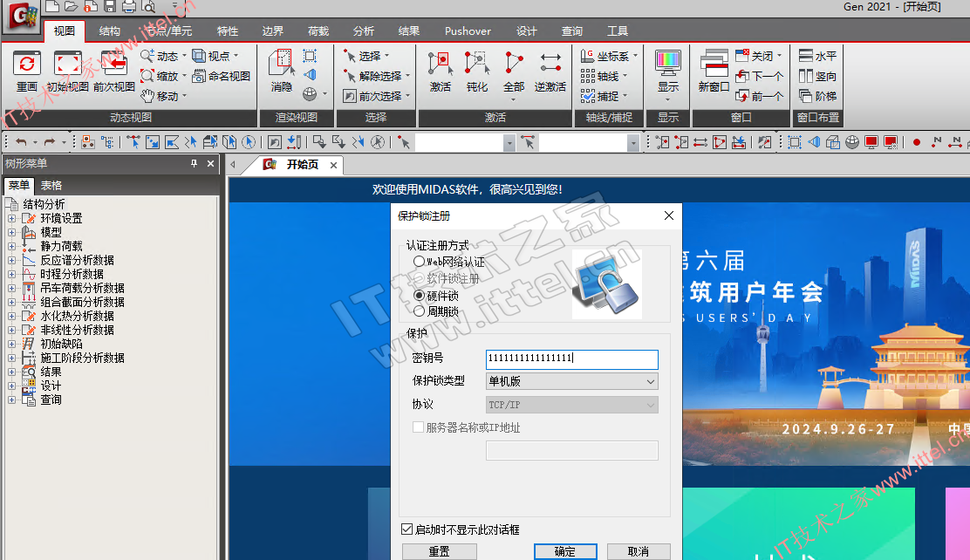The image size is (970, 560).
Task: Click the 钝化 inactivate icon
Action: (x=477, y=63)
